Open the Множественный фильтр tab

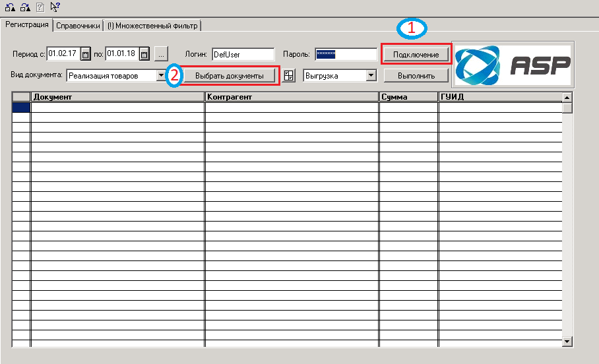click(x=152, y=26)
